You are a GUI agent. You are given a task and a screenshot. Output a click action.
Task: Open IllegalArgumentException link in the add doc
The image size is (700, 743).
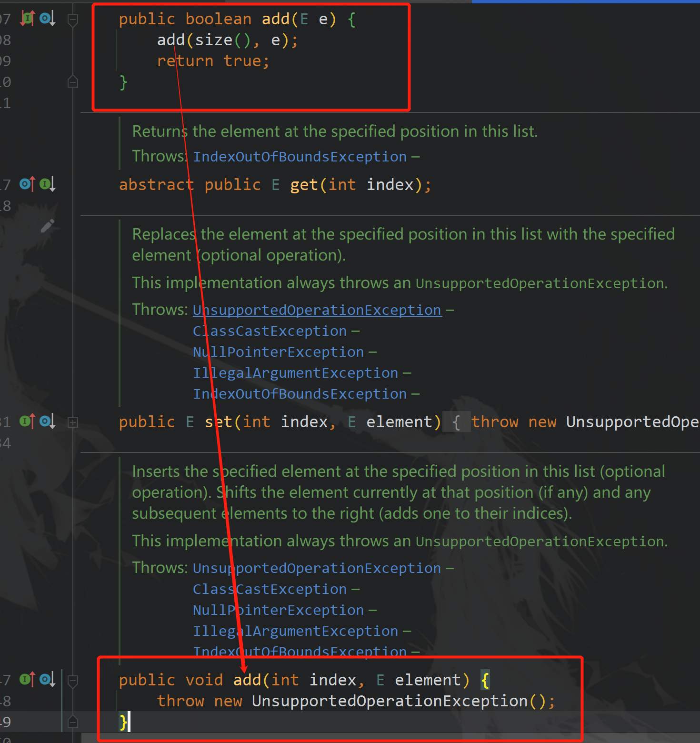(296, 631)
